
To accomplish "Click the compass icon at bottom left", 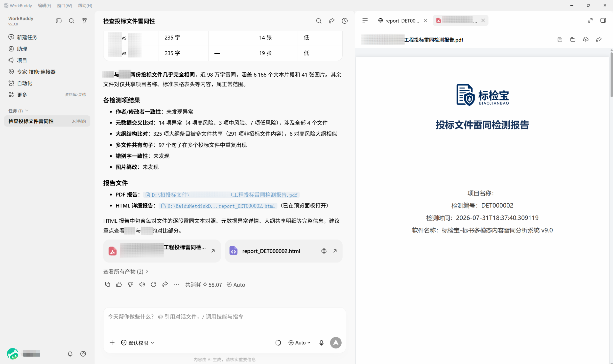I will (83, 354).
